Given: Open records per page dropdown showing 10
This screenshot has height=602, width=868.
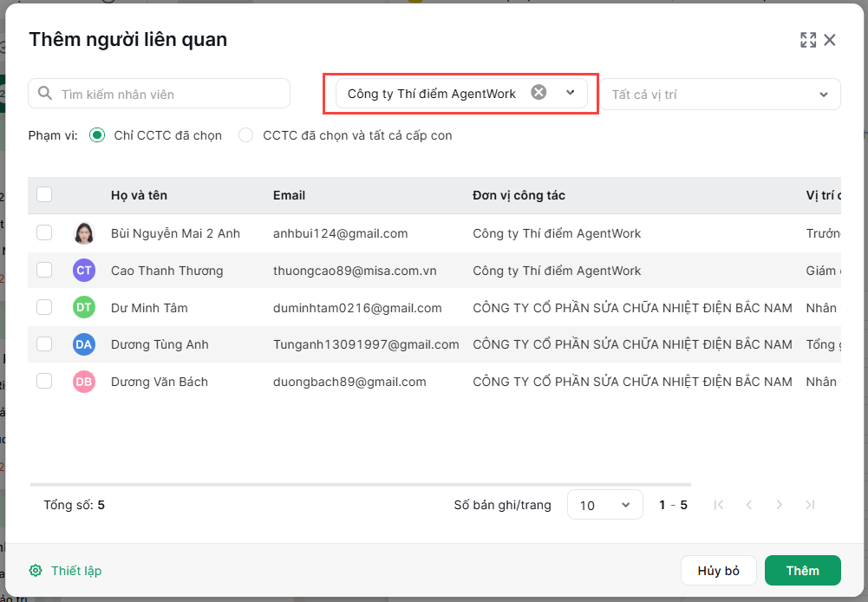Looking at the screenshot, I should point(605,505).
